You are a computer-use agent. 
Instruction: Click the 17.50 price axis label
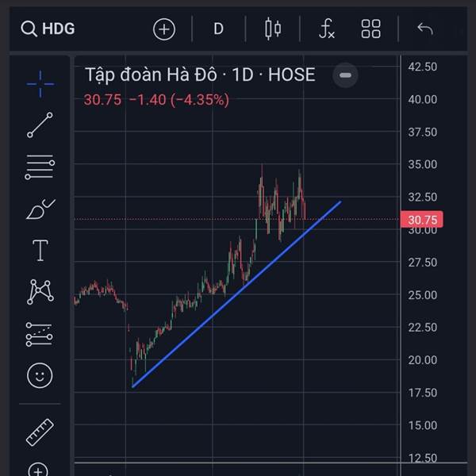(x=423, y=393)
